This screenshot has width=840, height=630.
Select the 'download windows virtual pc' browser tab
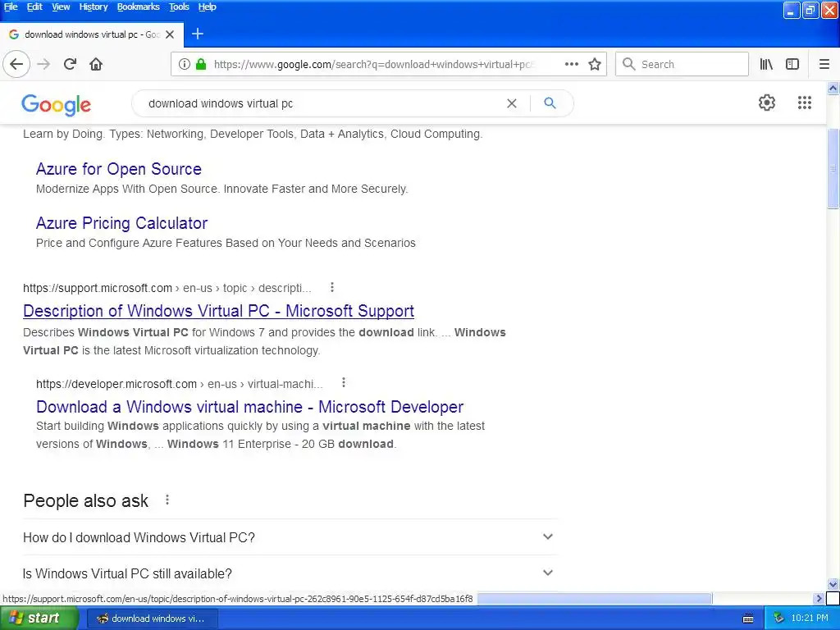click(x=92, y=34)
